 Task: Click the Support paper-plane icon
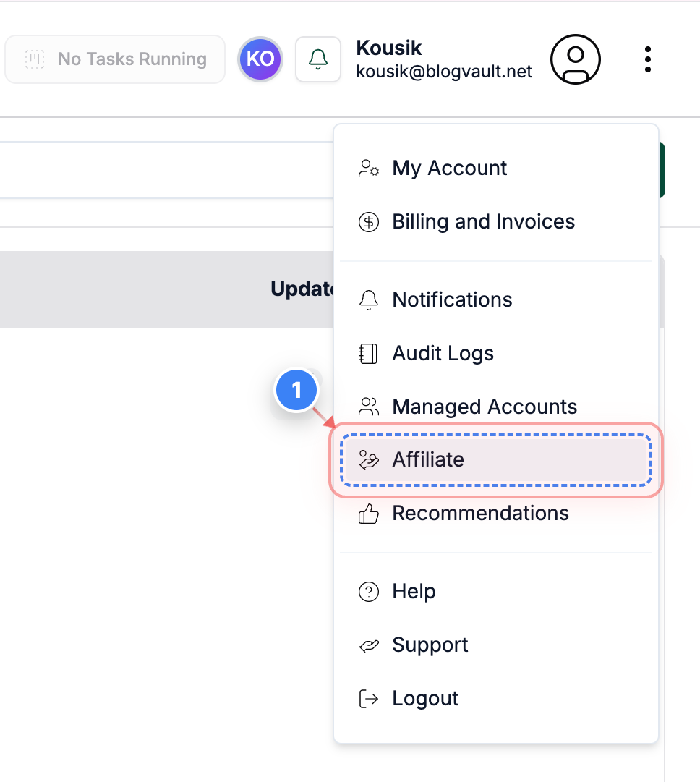[369, 645]
